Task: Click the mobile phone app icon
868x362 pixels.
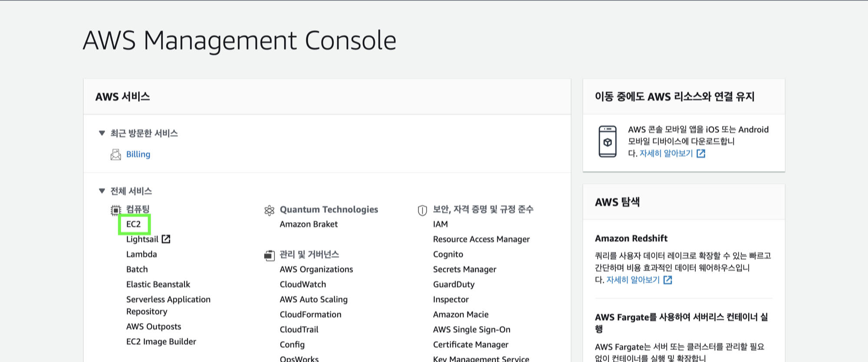Action: click(608, 141)
